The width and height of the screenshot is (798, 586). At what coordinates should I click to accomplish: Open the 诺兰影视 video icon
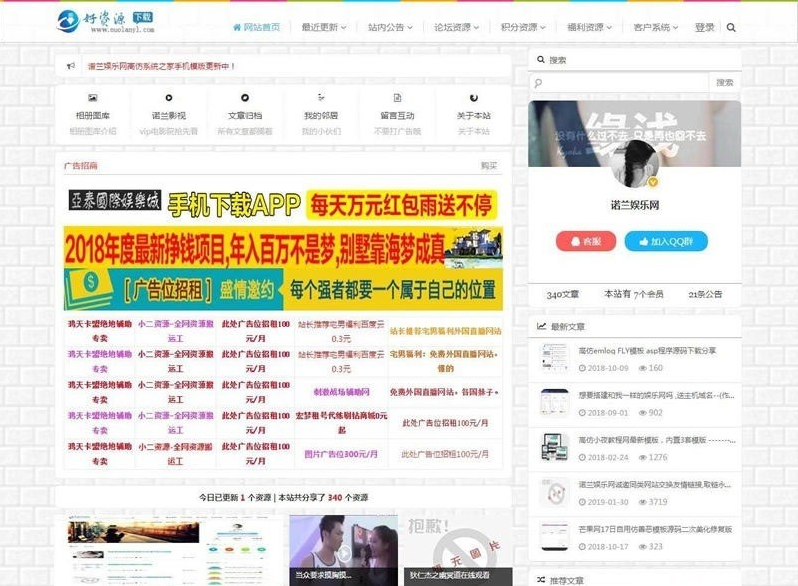coord(168,98)
